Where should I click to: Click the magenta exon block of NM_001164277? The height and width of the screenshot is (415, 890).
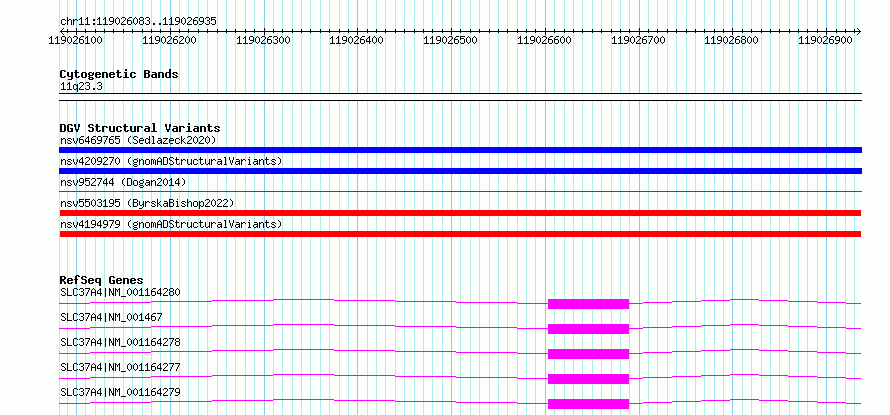[x=589, y=379]
